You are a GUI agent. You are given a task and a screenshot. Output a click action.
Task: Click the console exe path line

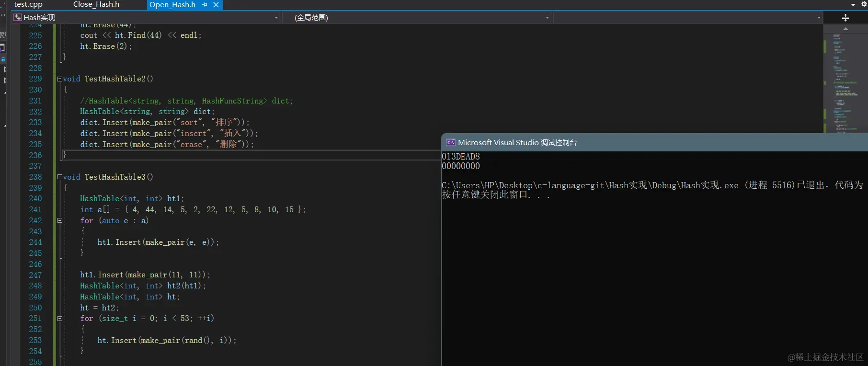652,185
